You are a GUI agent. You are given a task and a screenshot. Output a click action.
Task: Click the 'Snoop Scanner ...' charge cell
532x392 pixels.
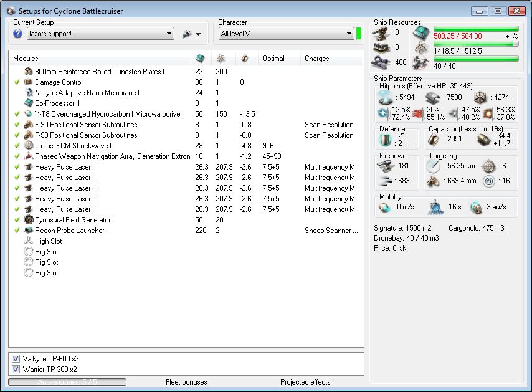[x=331, y=231]
